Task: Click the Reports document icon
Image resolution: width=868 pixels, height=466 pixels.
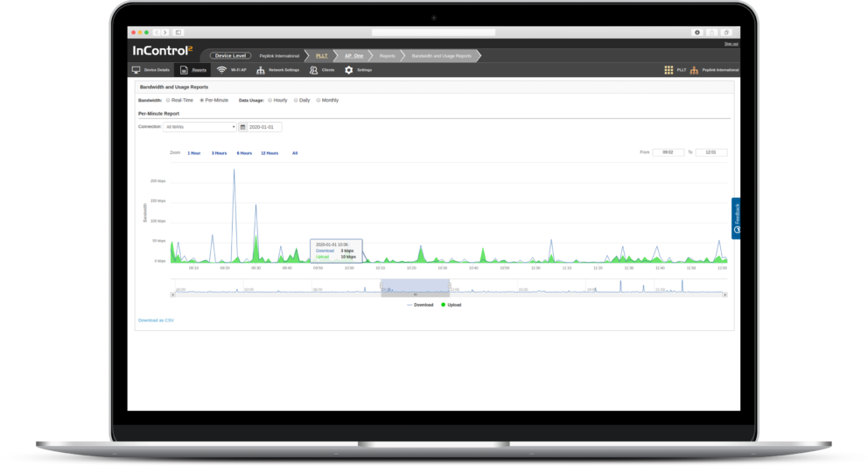Action: click(184, 70)
